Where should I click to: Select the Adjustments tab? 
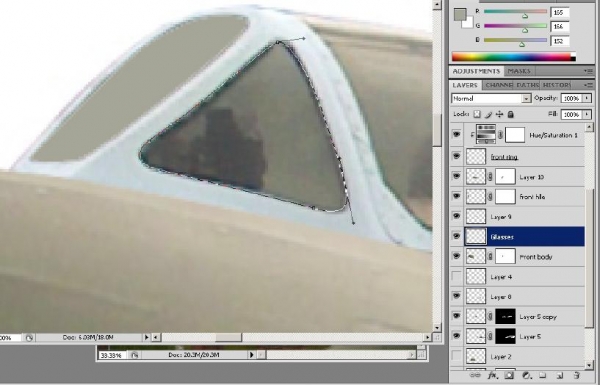[x=476, y=71]
